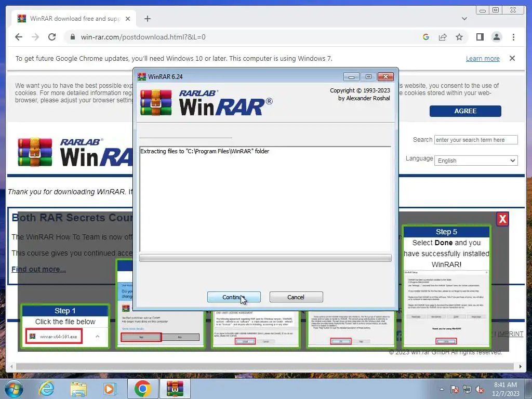The height and width of the screenshot is (399, 532).
Task: Expand Chrome tab search chevron
Action: 464,19
